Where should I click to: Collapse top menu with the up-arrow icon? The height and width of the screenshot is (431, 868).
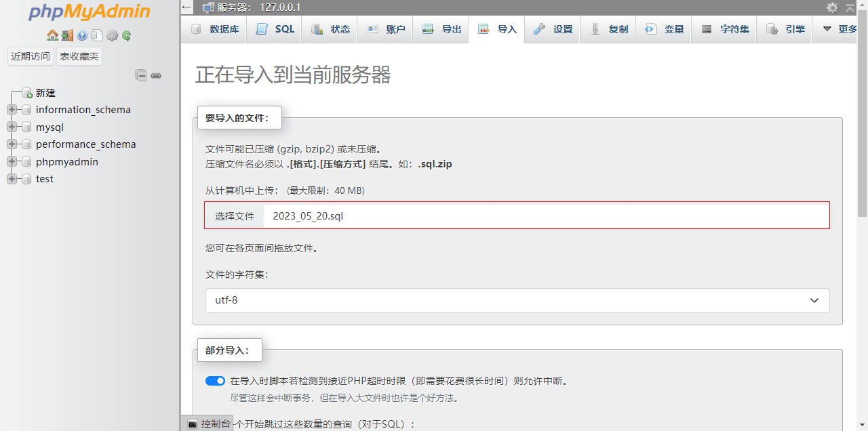(x=850, y=7)
